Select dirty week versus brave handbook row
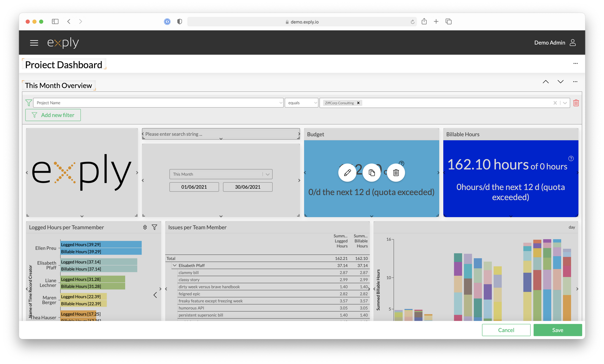Image resolution: width=604 pixels, height=364 pixels. click(x=273, y=287)
